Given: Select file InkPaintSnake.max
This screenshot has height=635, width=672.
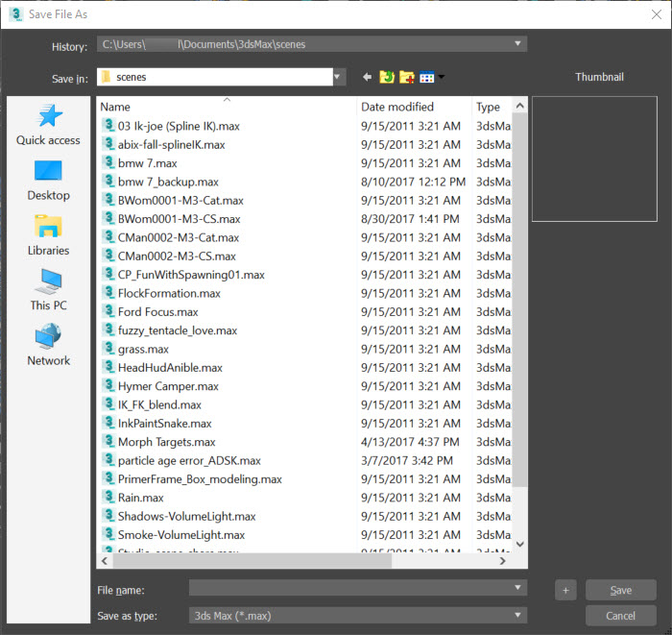Looking at the screenshot, I should (165, 424).
